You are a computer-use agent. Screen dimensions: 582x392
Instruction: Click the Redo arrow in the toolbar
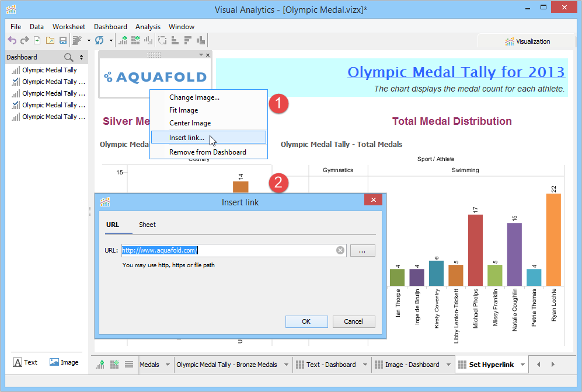[x=25, y=40]
